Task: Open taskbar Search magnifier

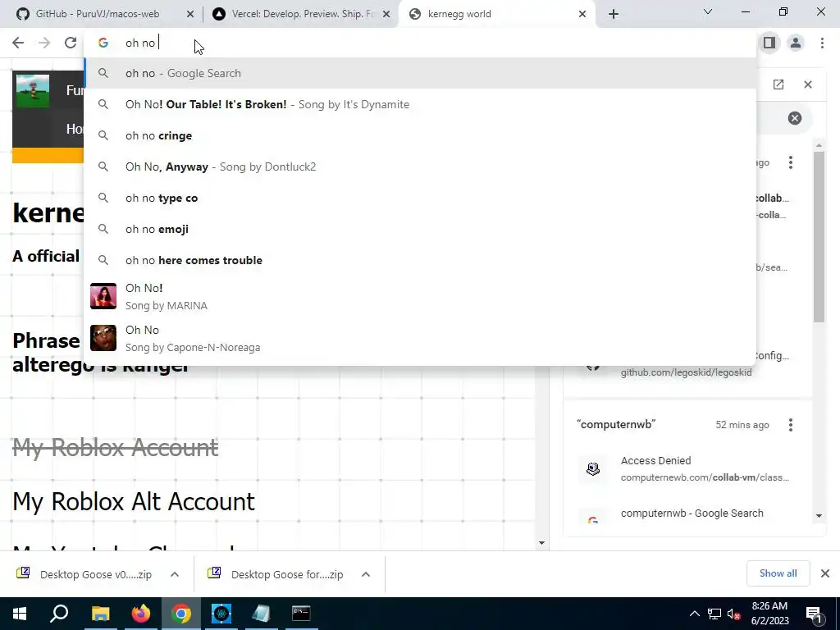Action: [x=59, y=614]
